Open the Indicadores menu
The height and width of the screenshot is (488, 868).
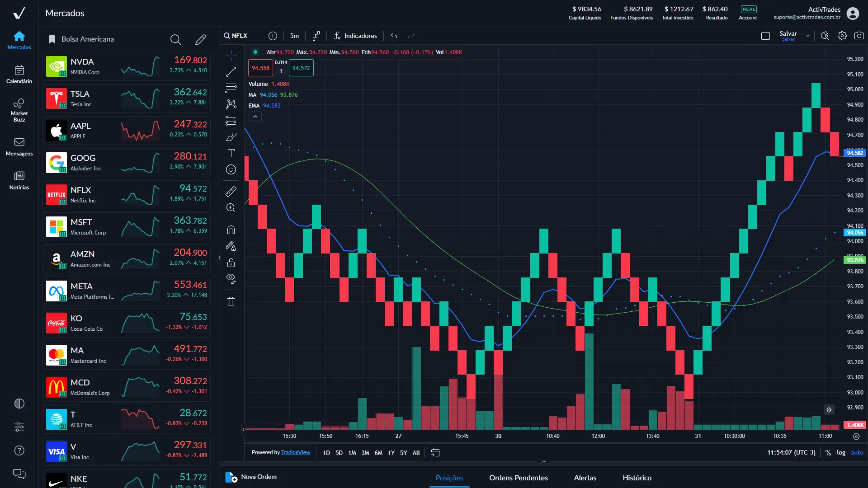(x=355, y=36)
